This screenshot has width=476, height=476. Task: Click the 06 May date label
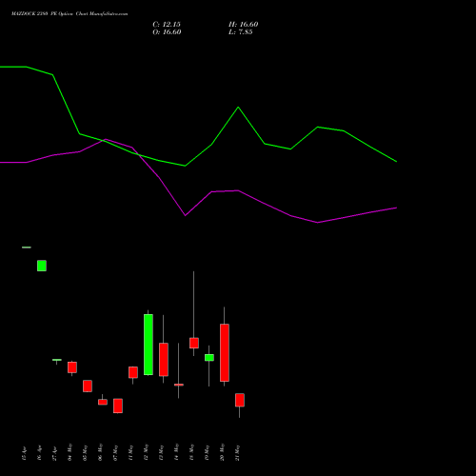tap(100, 452)
